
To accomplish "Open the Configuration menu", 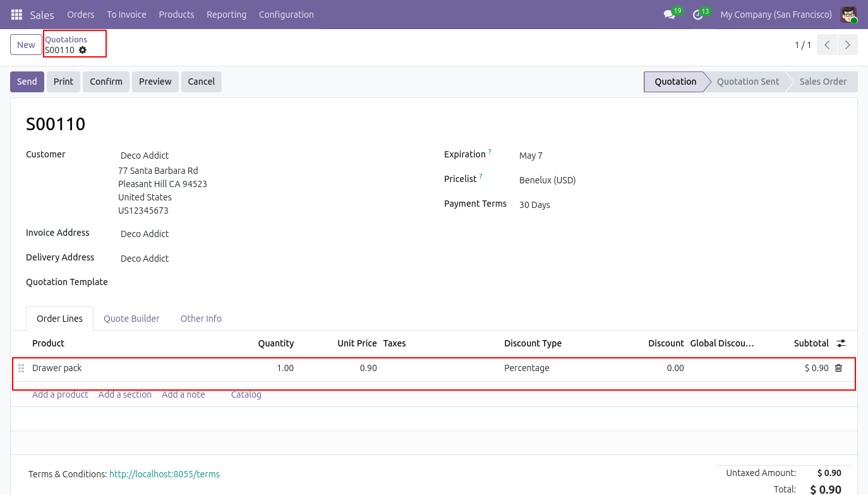I will [286, 15].
